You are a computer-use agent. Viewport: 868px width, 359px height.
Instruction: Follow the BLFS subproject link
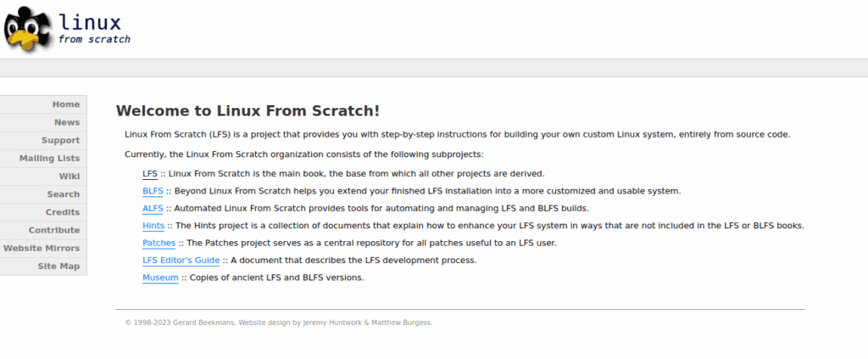153,191
